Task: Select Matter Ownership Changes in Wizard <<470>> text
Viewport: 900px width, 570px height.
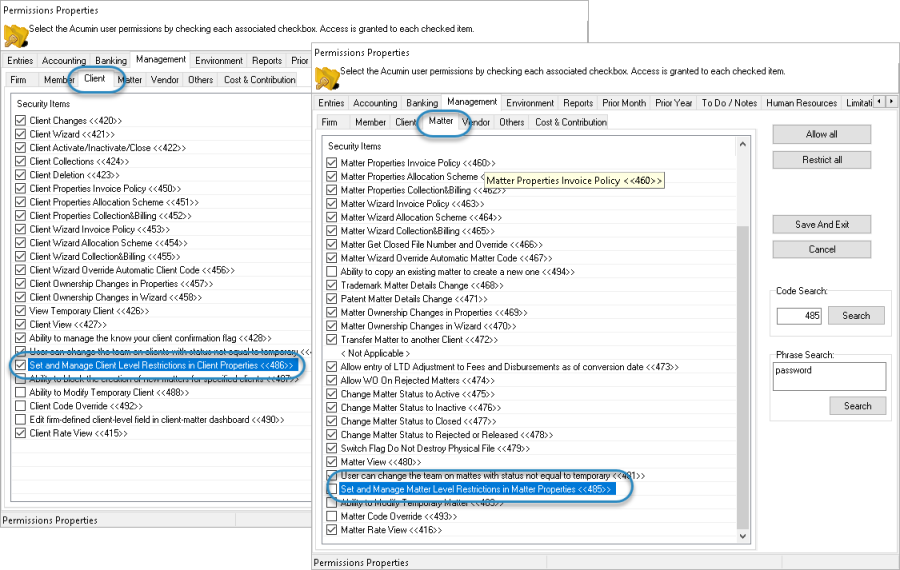Action: pyautogui.click(x=428, y=326)
